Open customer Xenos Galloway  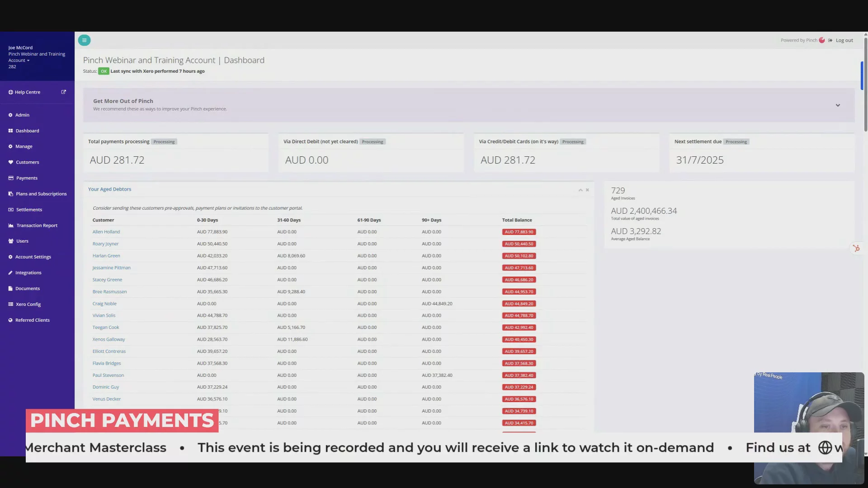(x=108, y=339)
